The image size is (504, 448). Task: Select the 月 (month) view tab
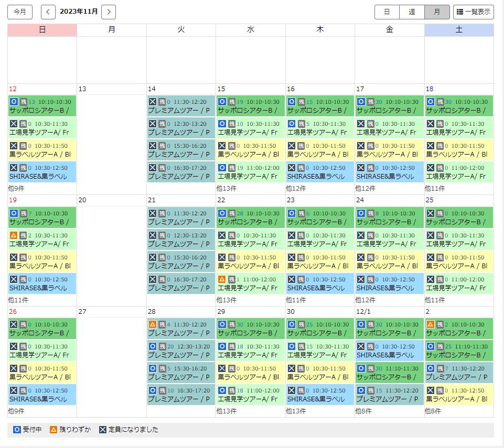(x=437, y=12)
